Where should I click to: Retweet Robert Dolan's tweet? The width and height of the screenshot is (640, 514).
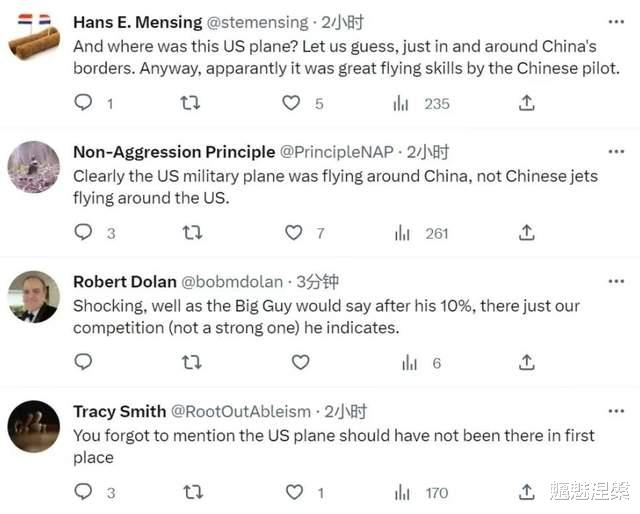pyautogui.click(x=191, y=362)
